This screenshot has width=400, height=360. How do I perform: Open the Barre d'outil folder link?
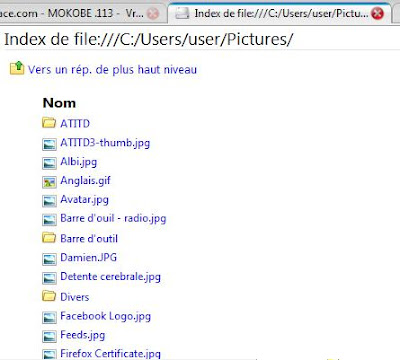[x=89, y=239]
